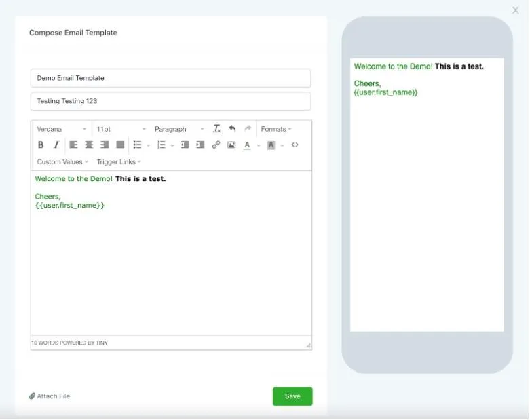Open the Custom Values menu
The height and width of the screenshot is (420, 530).
tap(62, 162)
